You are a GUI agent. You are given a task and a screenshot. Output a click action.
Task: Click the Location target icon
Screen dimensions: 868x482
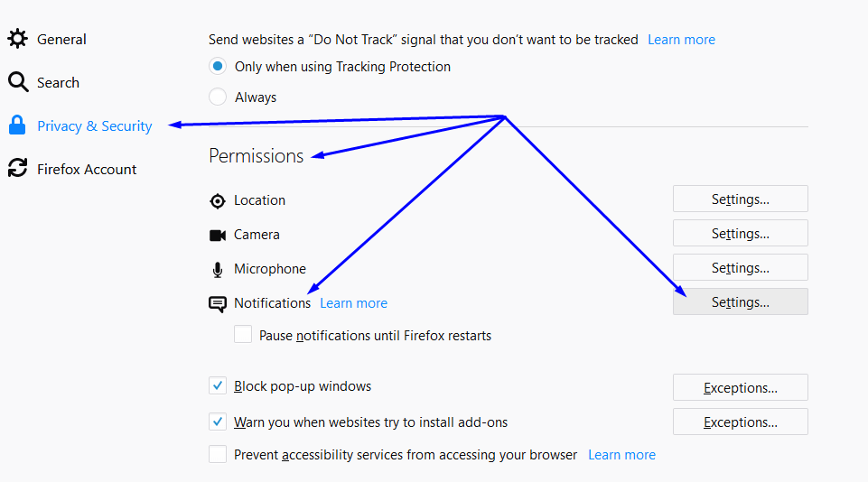pyautogui.click(x=218, y=201)
